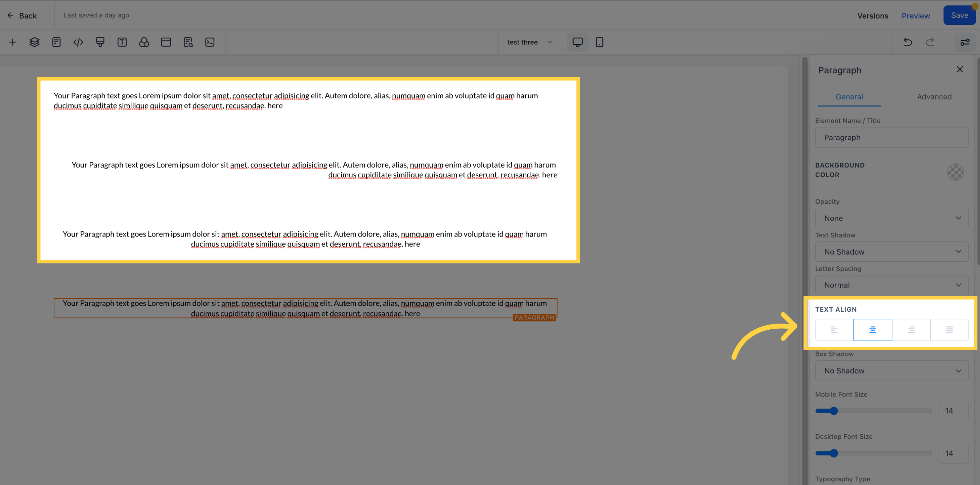Open the background color swatch
The image size is (980, 485).
955,172
